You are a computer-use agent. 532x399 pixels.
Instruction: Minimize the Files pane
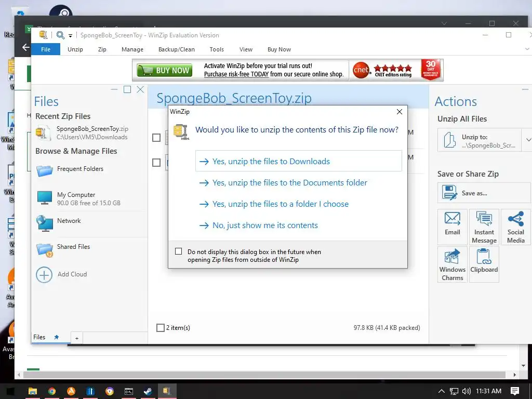coord(114,89)
